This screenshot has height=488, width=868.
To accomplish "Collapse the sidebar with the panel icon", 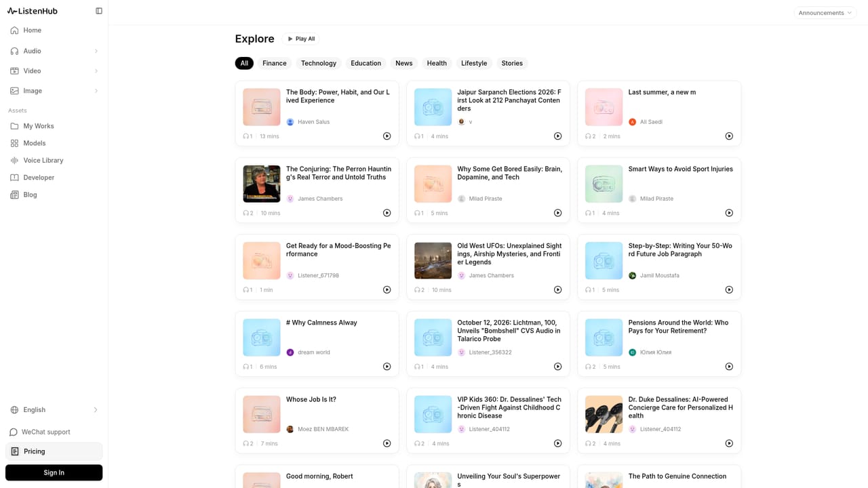I will [99, 11].
